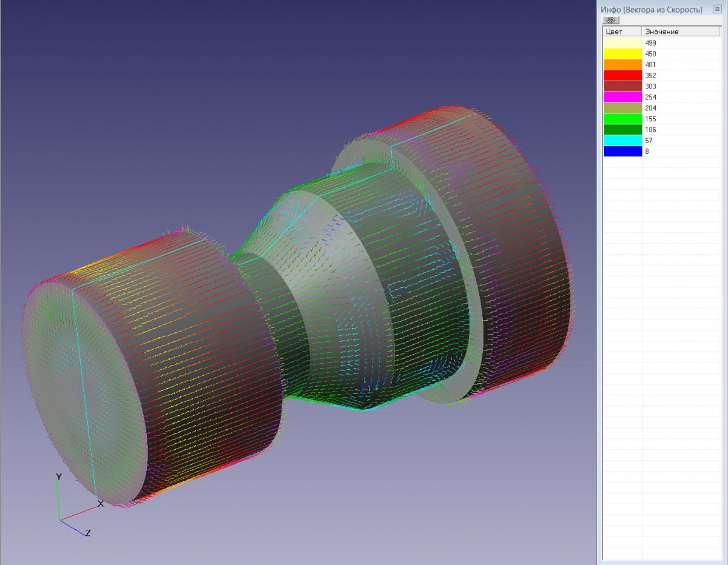Image resolution: width=728 pixels, height=565 pixels.
Task: Click the eye icon button in Info panel
Action: point(610,20)
